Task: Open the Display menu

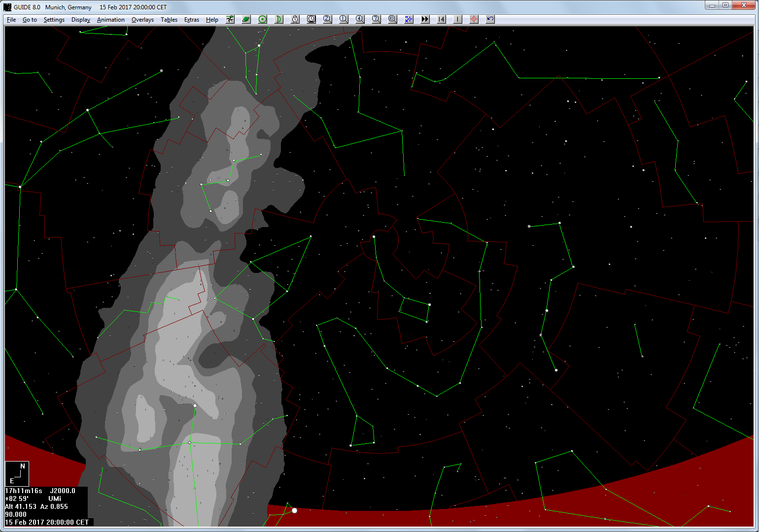Action: pyautogui.click(x=81, y=20)
